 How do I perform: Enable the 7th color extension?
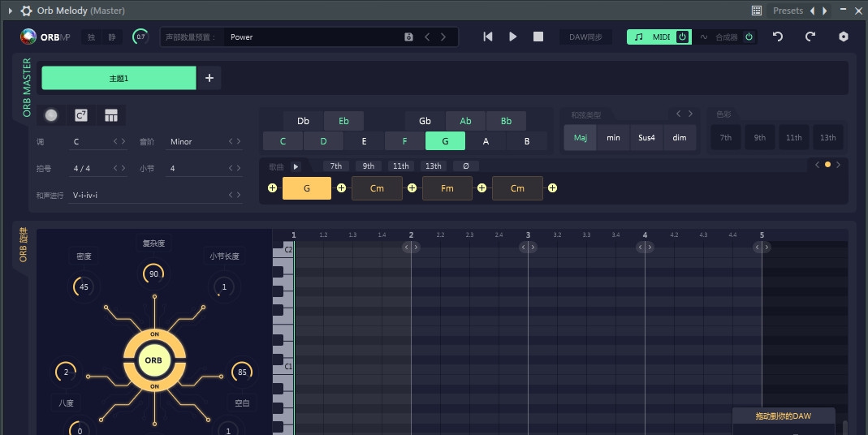[726, 138]
